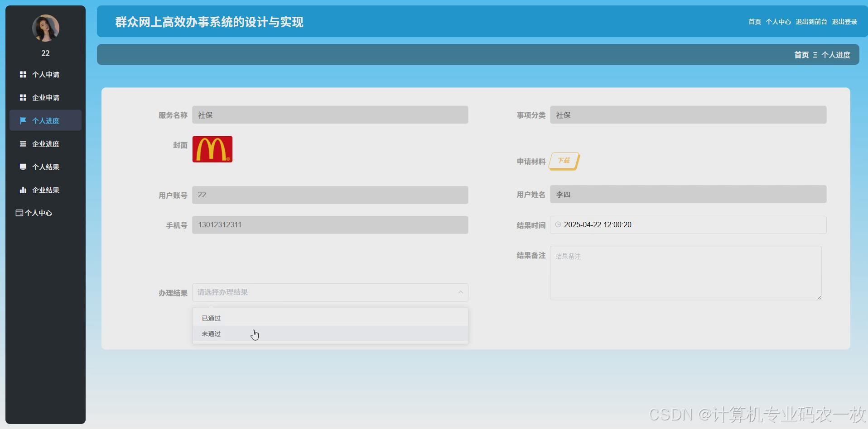Click 个人中心 link in top header

pos(778,22)
